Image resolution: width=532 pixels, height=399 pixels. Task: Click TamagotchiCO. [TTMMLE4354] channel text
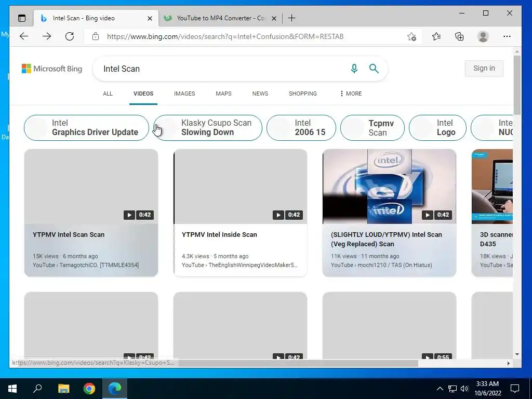point(99,265)
